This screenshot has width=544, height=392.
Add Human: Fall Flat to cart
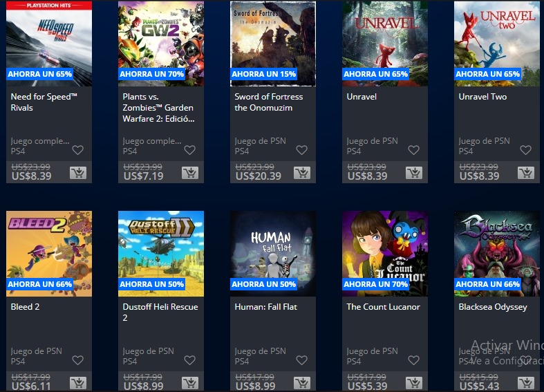point(302,382)
